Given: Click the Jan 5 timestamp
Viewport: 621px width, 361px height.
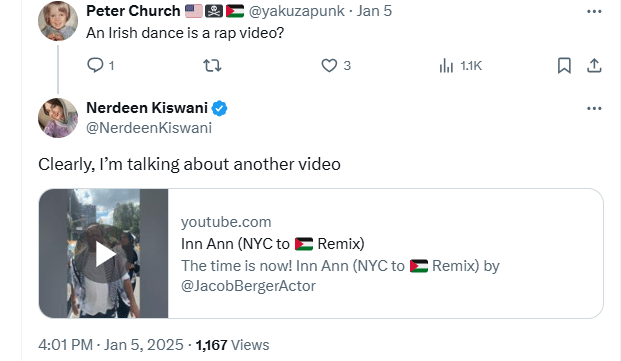Looking at the screenshot, I should pos(374,11).
